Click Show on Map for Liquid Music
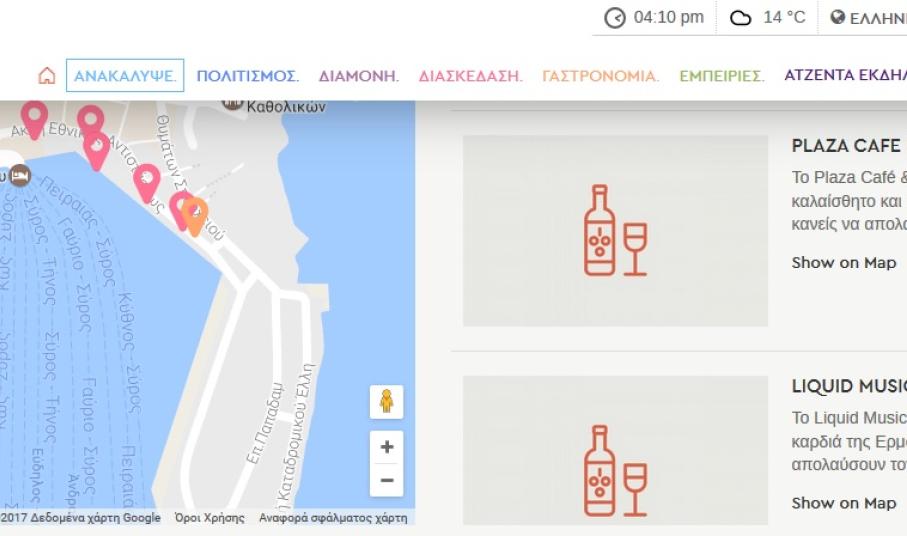 (844, 503)
